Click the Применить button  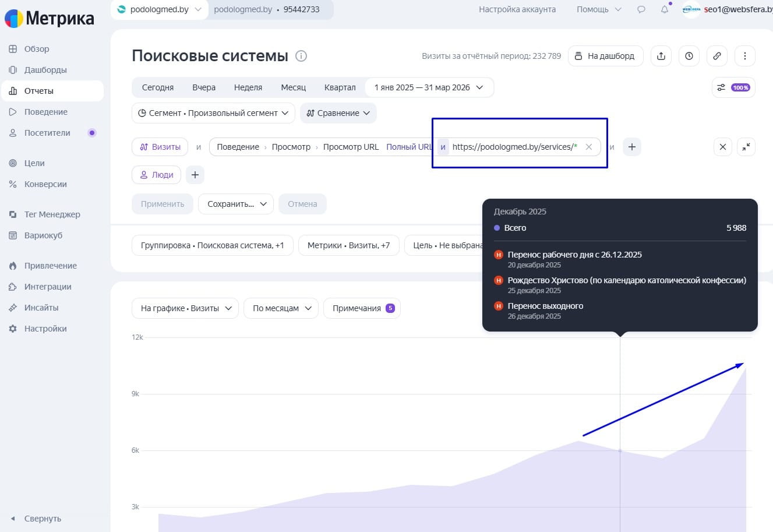(x=163, y=204)
